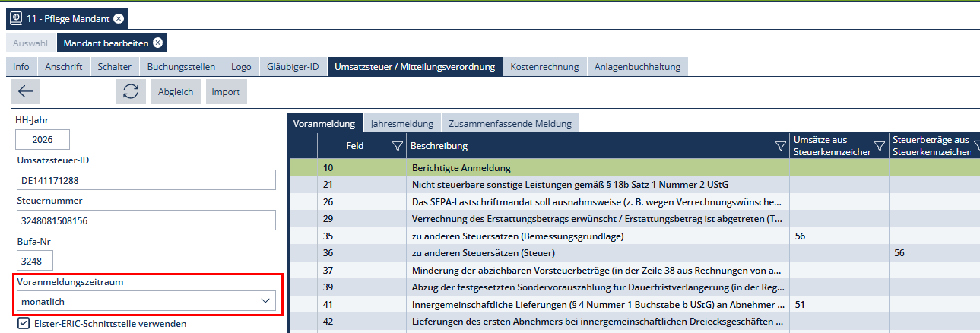980x333 pixels.
Task: Open filter for Beschreibung column
Action: [x=780, y=146]
